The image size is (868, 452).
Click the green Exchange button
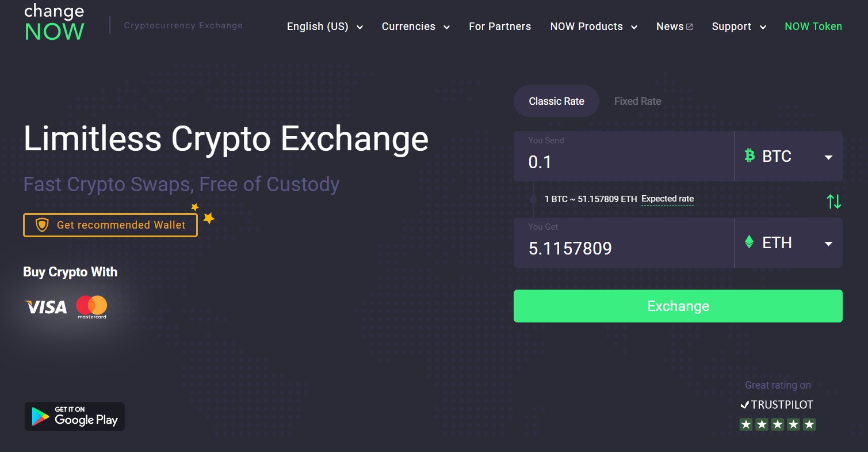pos(678,306)
